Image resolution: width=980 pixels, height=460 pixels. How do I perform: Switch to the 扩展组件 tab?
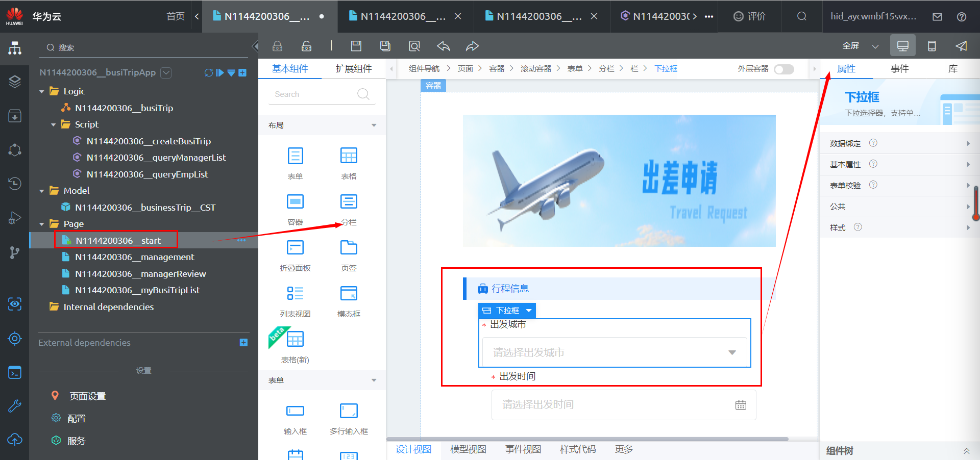tap(354, 68)
